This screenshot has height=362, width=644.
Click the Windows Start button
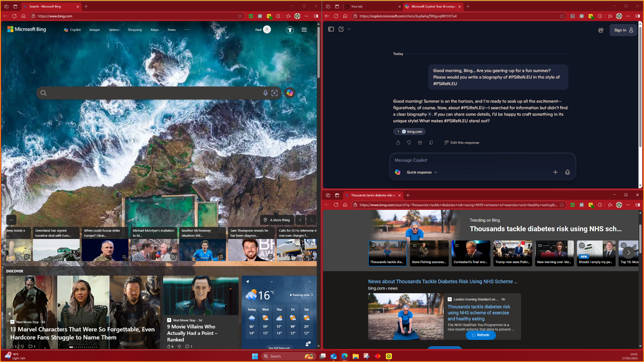pos(255,356)
